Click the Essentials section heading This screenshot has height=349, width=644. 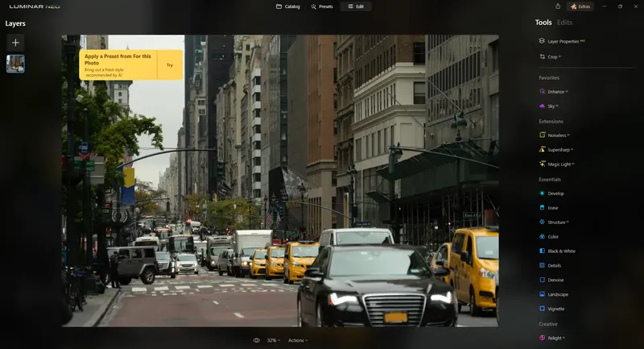[x=550, y=179]
